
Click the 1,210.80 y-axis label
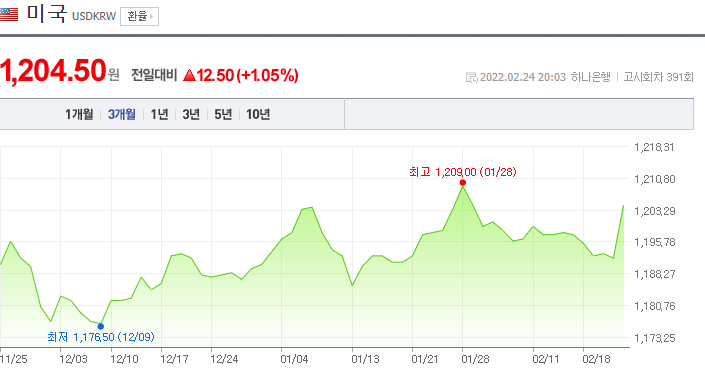[x=655, y=179]
